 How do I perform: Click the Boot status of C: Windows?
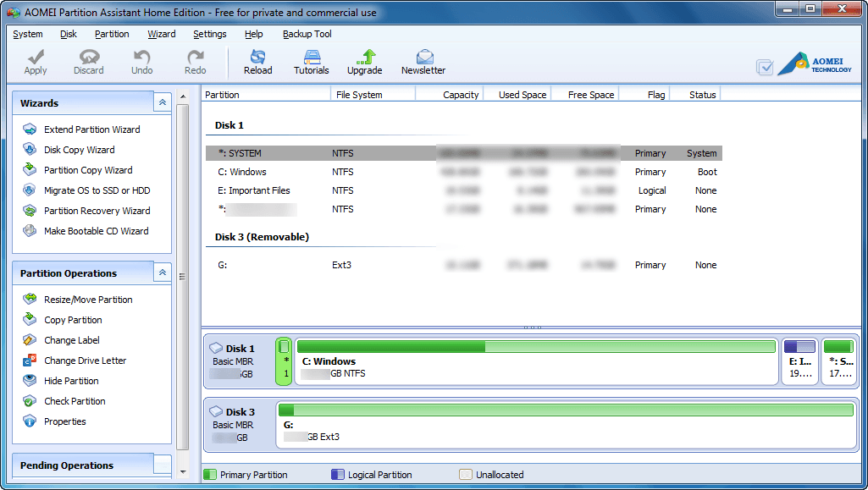click(x=707, y=172)
